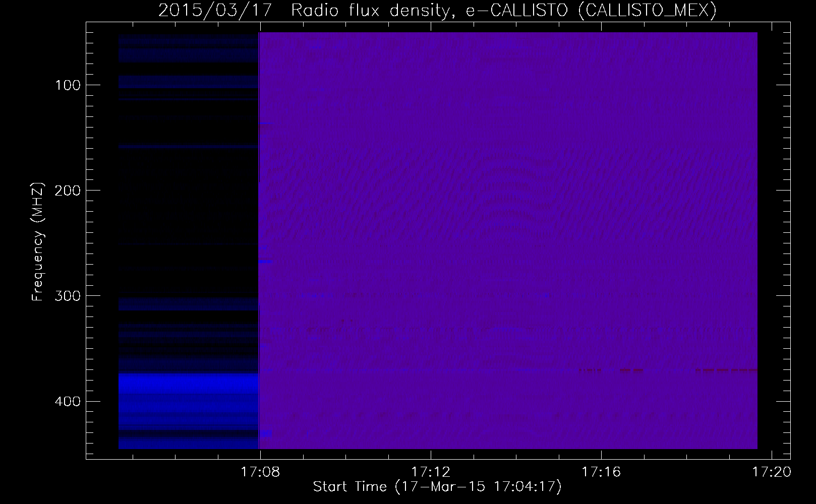Click the 200 frequency tick label

click(69, 190)
